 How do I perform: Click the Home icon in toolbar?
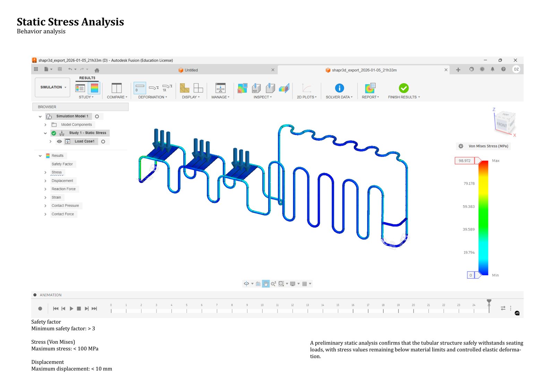pos(97,70)
